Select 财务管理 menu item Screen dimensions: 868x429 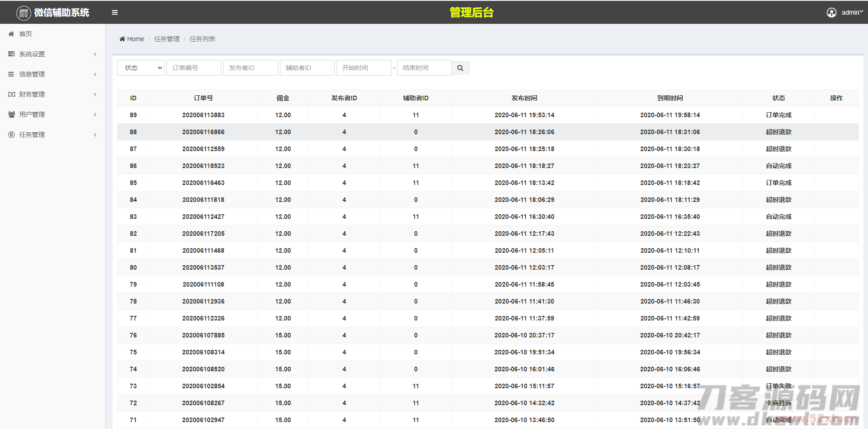pos(32,94)
